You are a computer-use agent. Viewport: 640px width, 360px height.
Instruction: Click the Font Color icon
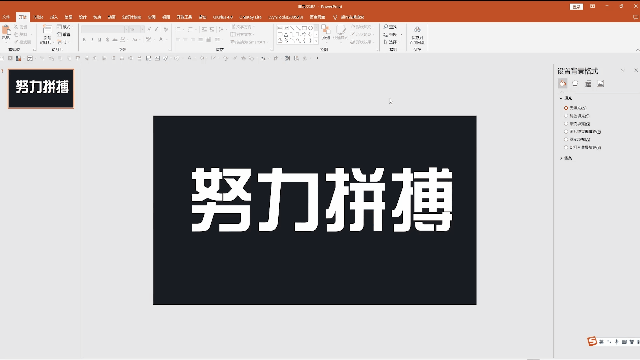click(x=160, y=40)
